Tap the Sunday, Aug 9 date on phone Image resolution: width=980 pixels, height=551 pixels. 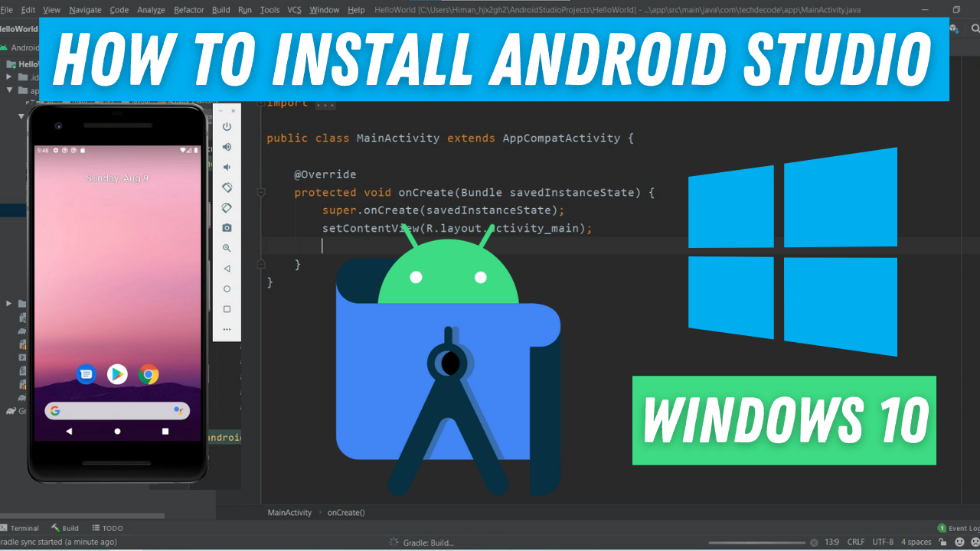(117, 178)
